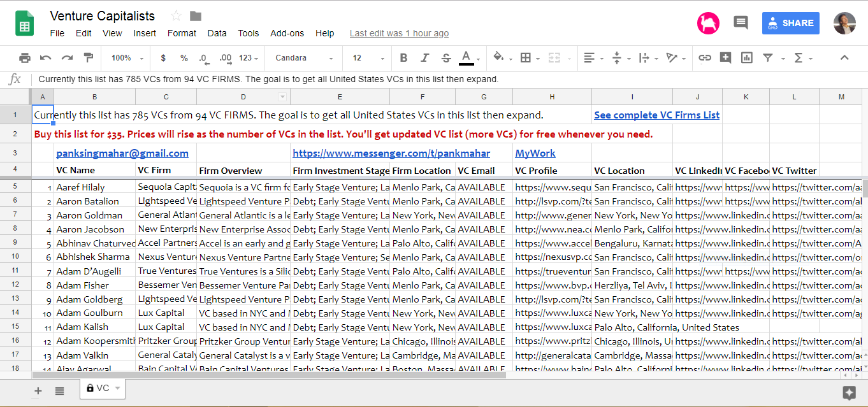
Task: Click in the formula bar text
Action: (268, 79)
